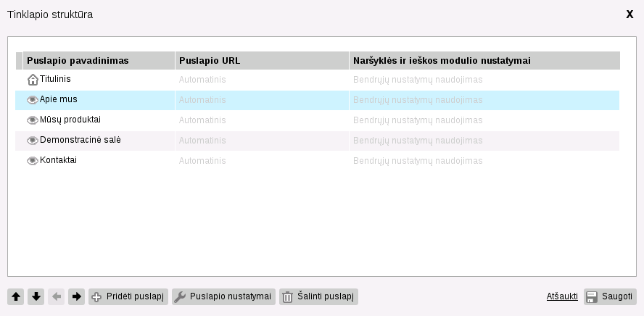This screenshot has width=644, height=316.
Task: Save changes with Saugoti button
Action: 610,296
